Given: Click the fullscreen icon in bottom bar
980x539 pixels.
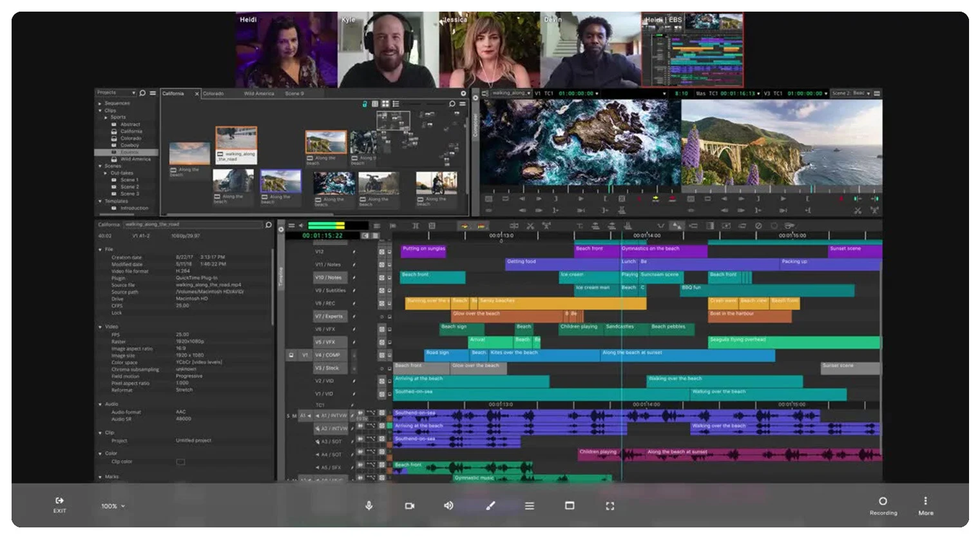Looking at the screenshot, I should 610,505.
